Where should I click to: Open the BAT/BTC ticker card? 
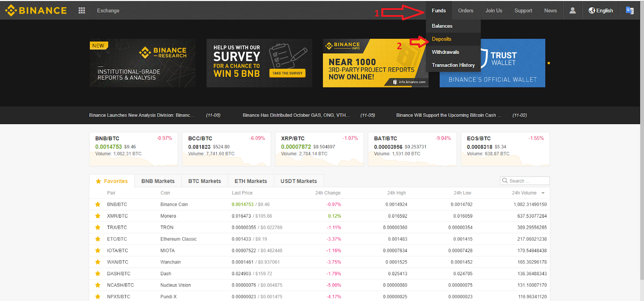point(412,149)
